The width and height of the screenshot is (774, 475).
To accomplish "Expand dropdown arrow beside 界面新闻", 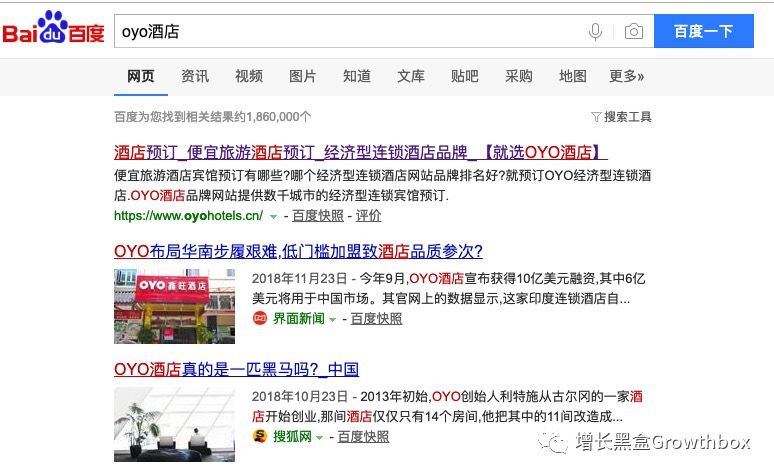I will pos(333,319).
